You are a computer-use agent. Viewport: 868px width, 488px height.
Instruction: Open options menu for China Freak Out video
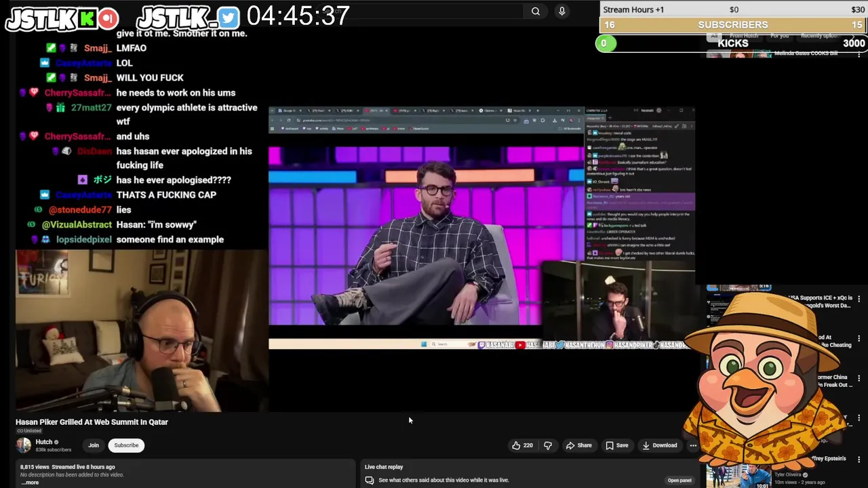point(859,378)
